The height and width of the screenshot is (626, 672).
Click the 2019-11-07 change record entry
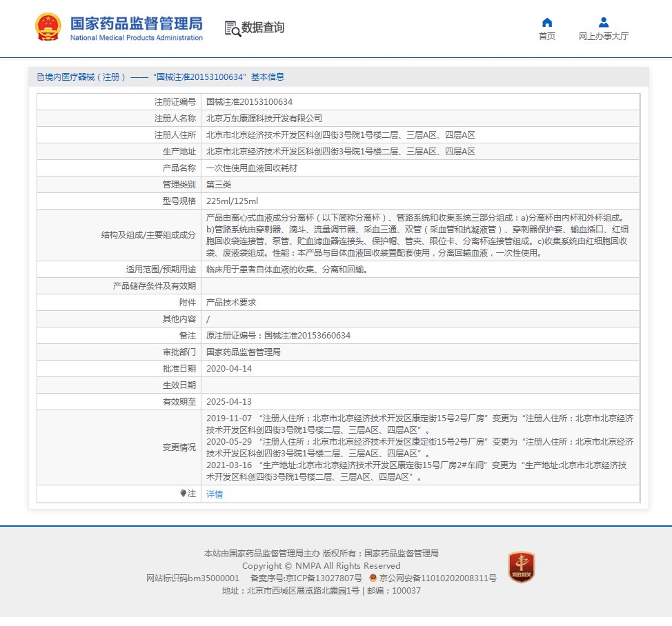click(x=419, y=424)
